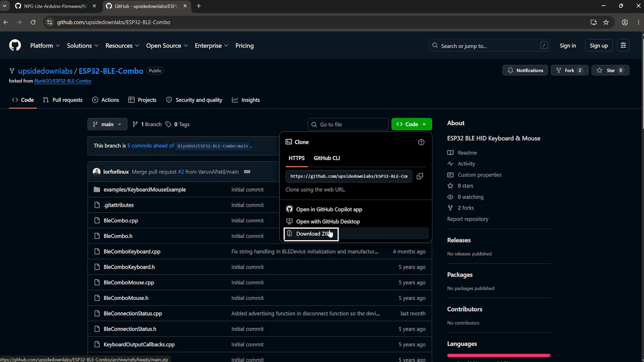Click the browser address bar URL

point(114,22)
